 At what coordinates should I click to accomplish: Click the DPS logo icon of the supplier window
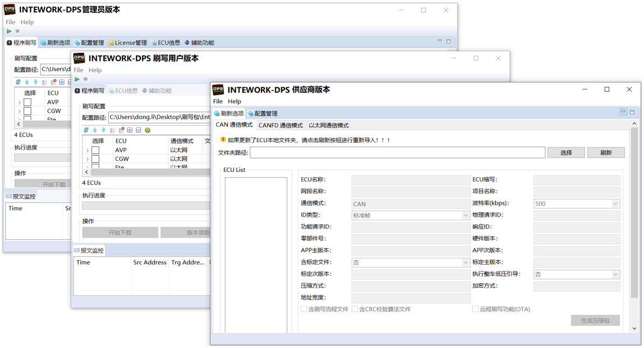point(218,89)
